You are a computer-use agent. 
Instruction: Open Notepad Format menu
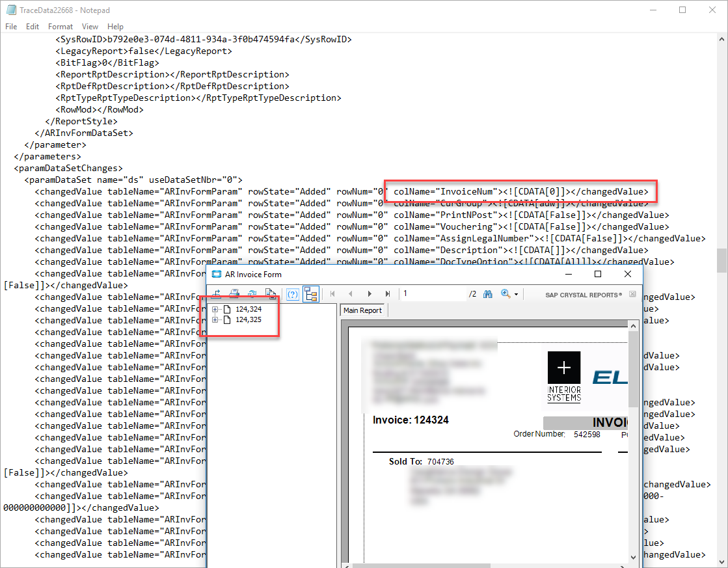(x=61, y=27)
